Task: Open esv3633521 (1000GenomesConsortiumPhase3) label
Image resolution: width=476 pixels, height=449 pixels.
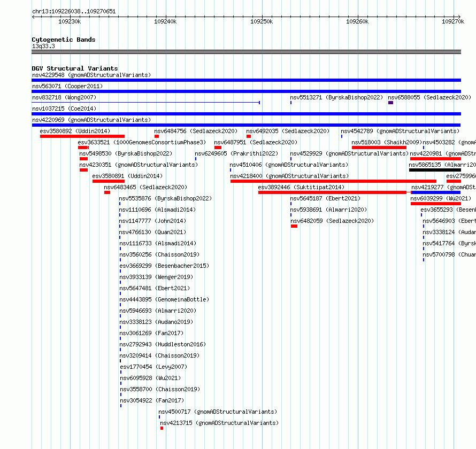Action: [x=142, y=142]
